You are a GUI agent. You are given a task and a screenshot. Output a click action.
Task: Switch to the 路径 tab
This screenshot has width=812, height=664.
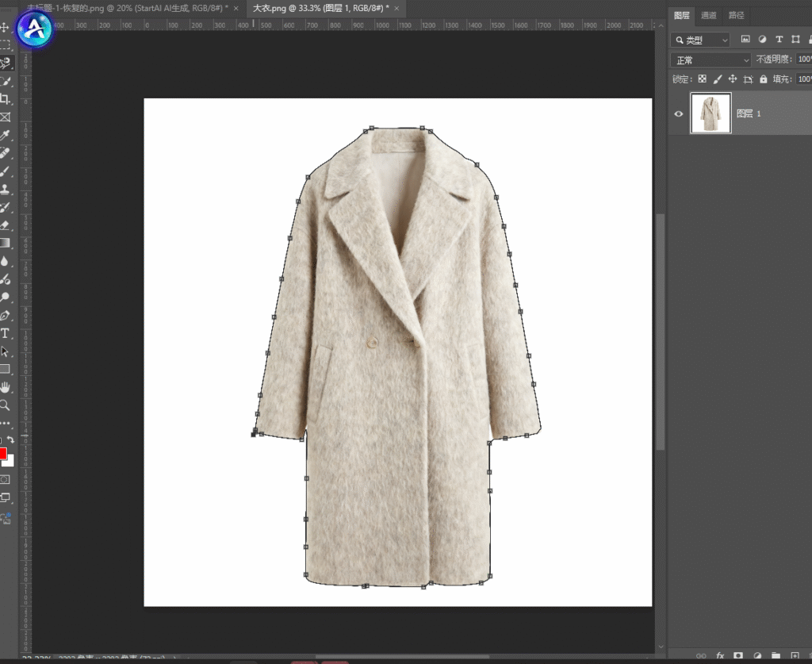736,15
